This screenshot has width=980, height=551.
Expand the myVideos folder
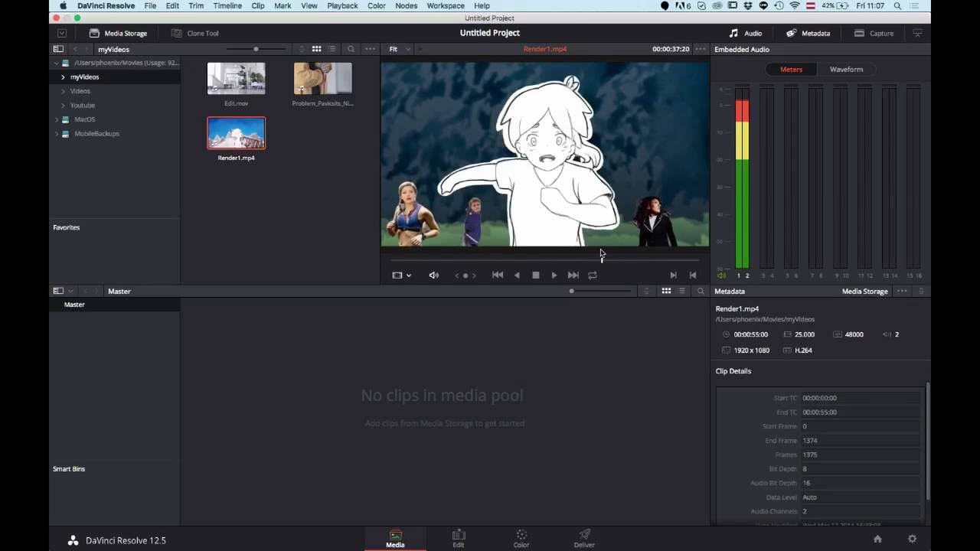tap(63, 77)
